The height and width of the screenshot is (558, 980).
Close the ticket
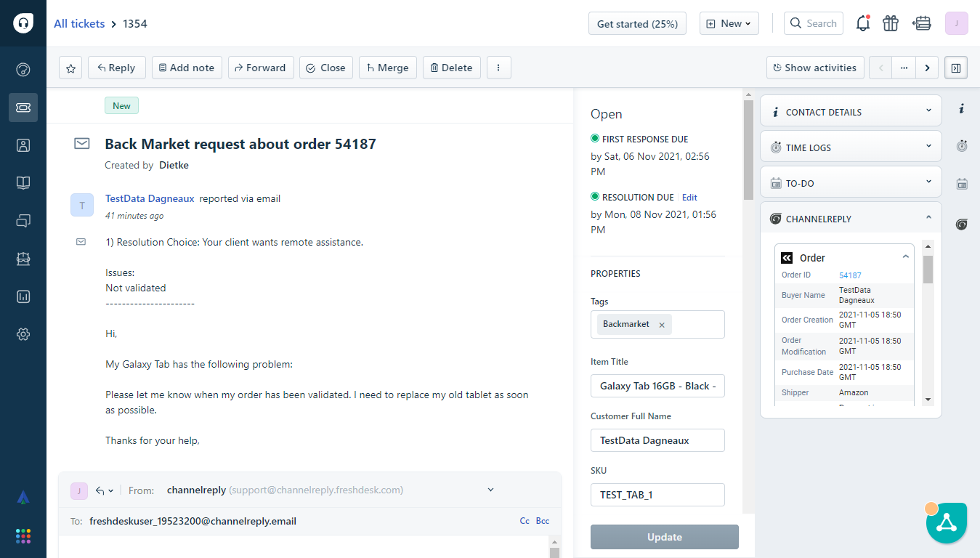coord(325,68)
